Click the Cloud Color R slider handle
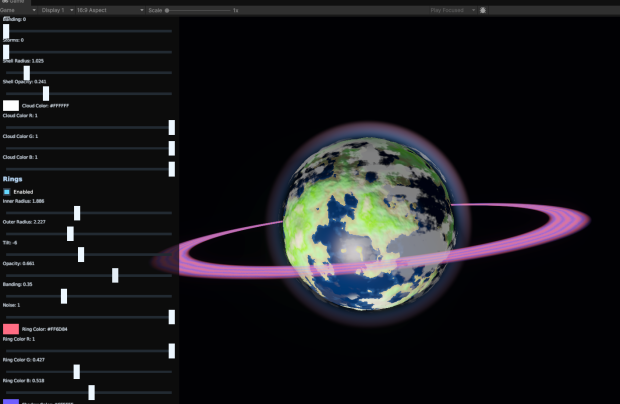Image resolution: width=620 pixels, height=404 pixels. coord(172,128)
